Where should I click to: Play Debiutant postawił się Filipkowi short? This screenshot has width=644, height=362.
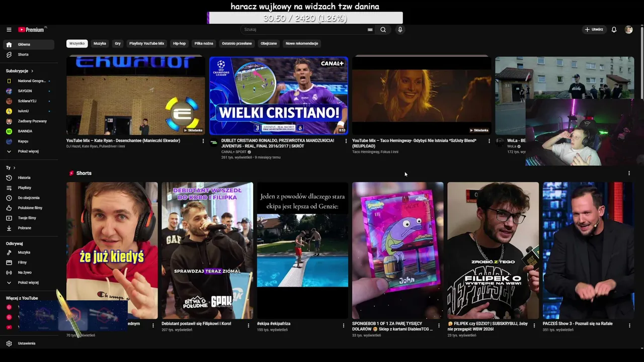point(207,250)
